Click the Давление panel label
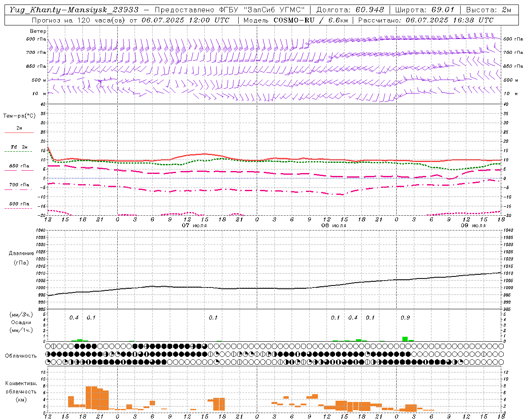 pos(21,253)
